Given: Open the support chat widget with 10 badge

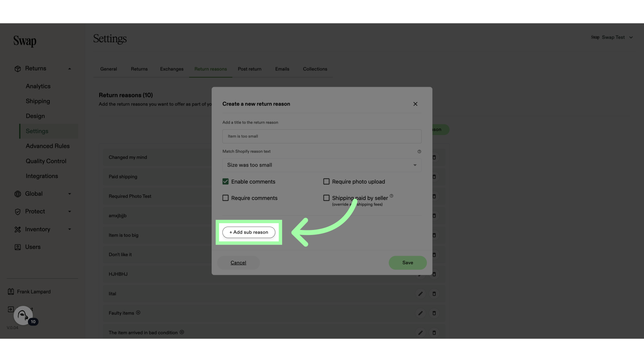Looking at the screenshot, I should pyautogui.click(x=23, y=315).
